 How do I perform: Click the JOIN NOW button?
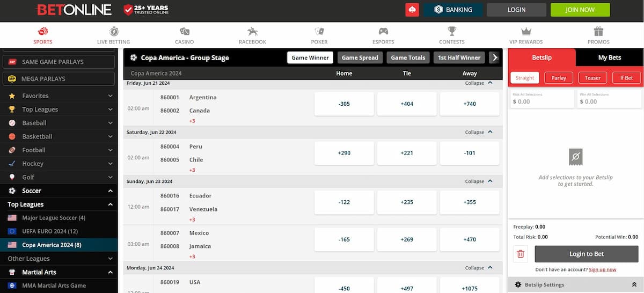click(580, 10)
